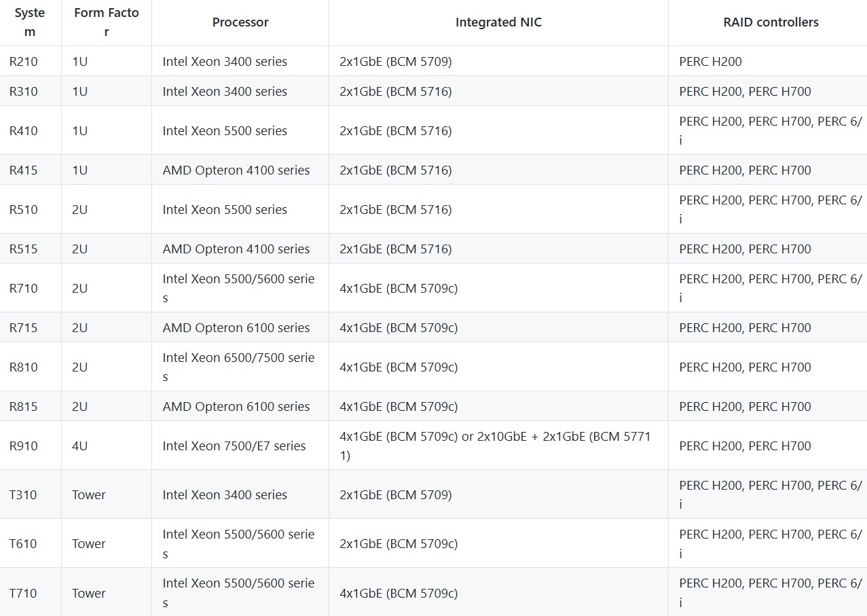Select the 2U cell in the R510 row

pyautogui.click(x=107, y=209)
